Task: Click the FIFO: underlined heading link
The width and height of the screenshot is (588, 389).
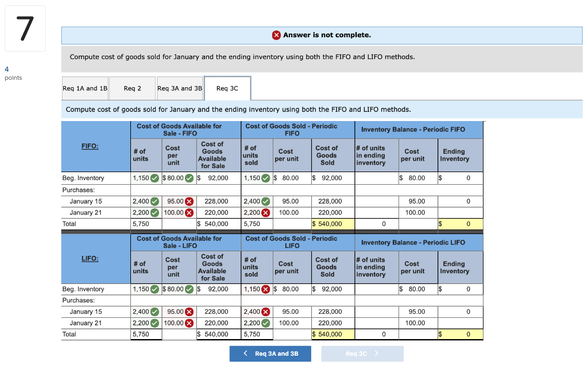Action: 90,146
